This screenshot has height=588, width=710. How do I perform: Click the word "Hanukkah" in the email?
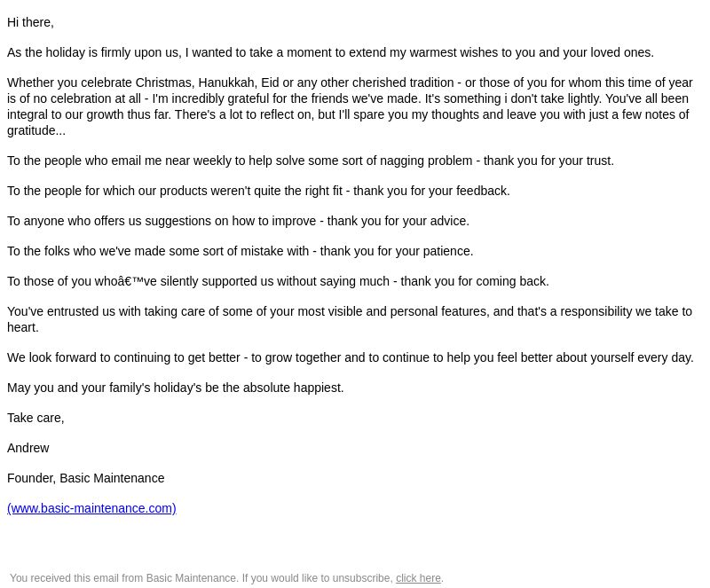[x=228, y=82]
